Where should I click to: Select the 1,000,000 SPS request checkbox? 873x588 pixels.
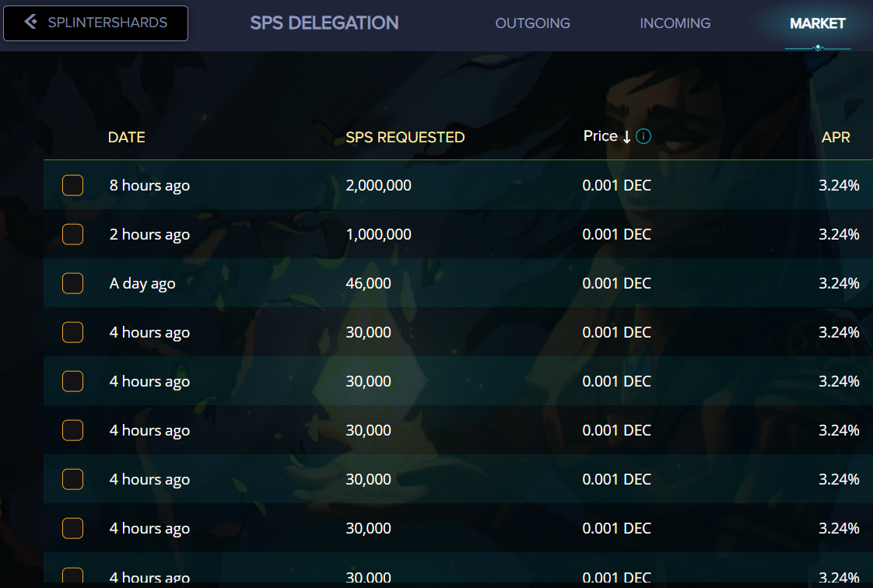pos(72,235)
